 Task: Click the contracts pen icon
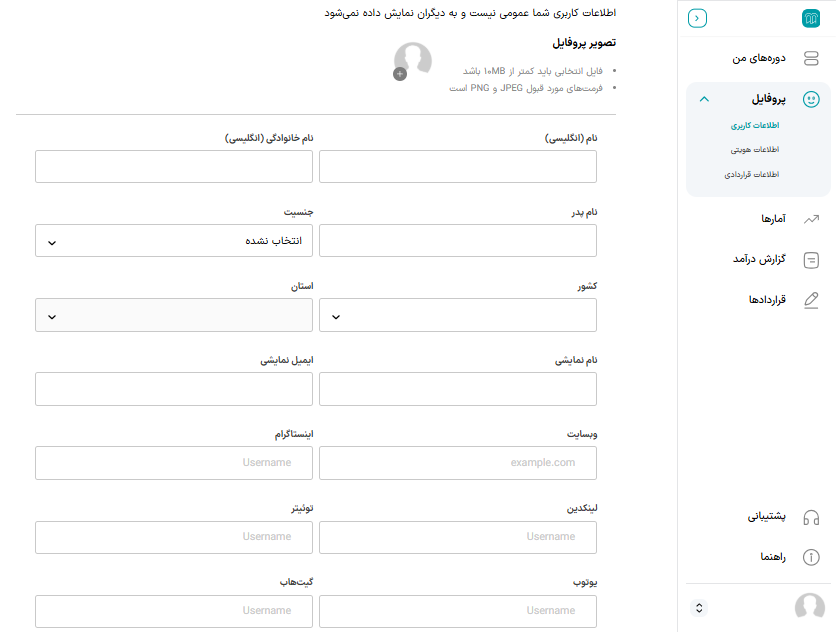pyautogui.click(x=811, y=300)
